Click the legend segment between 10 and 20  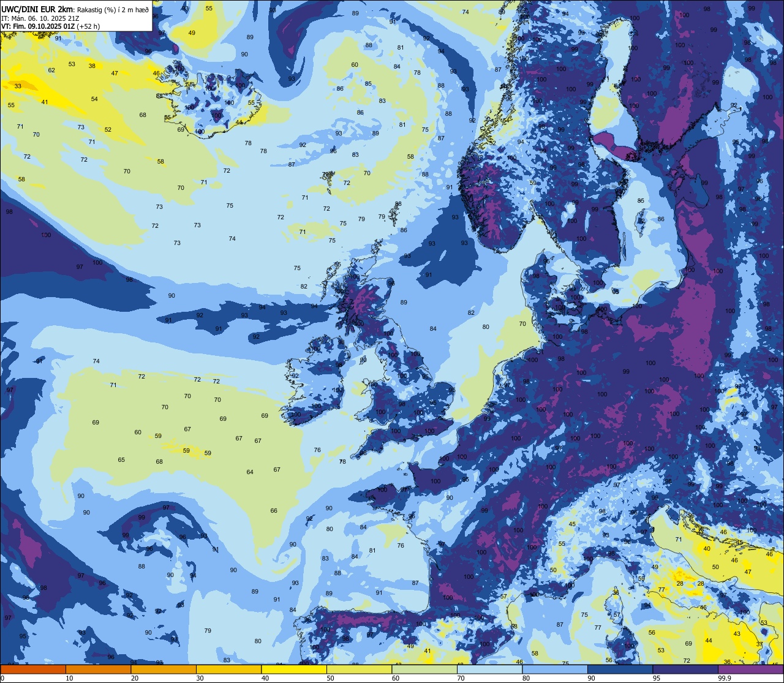(x=98, y=669)
